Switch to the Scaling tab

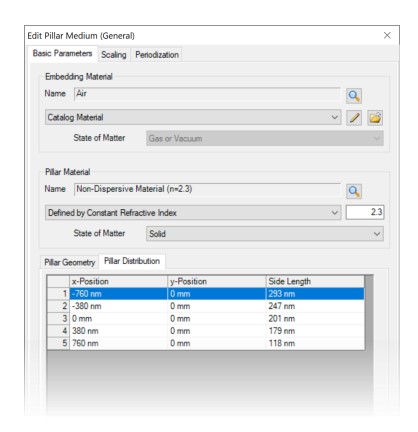point(114,55)
